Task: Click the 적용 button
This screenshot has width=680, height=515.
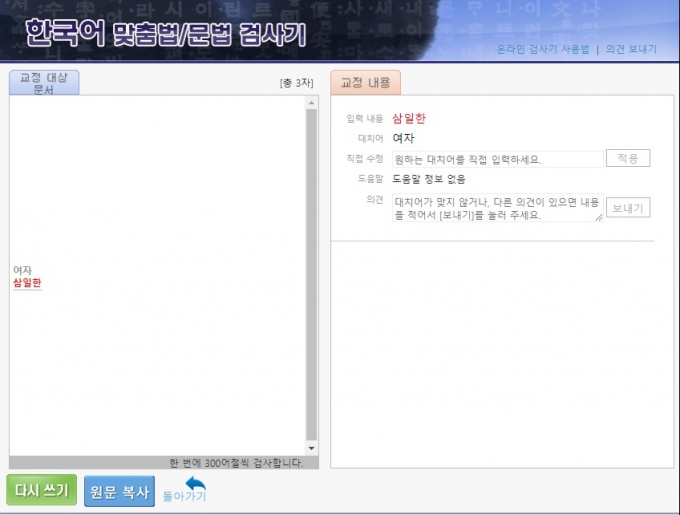Action: tap(628, 158)
